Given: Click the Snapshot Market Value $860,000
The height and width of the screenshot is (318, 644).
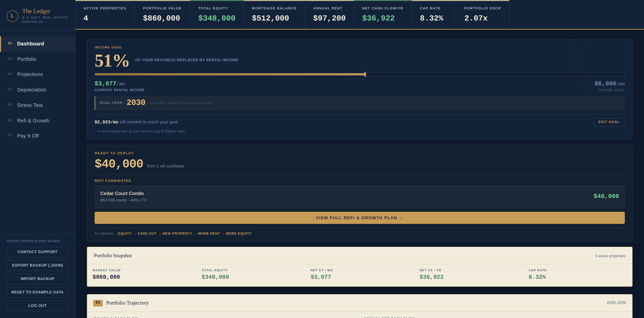Looking at the screenshot, I should click(x=106, y=277).
